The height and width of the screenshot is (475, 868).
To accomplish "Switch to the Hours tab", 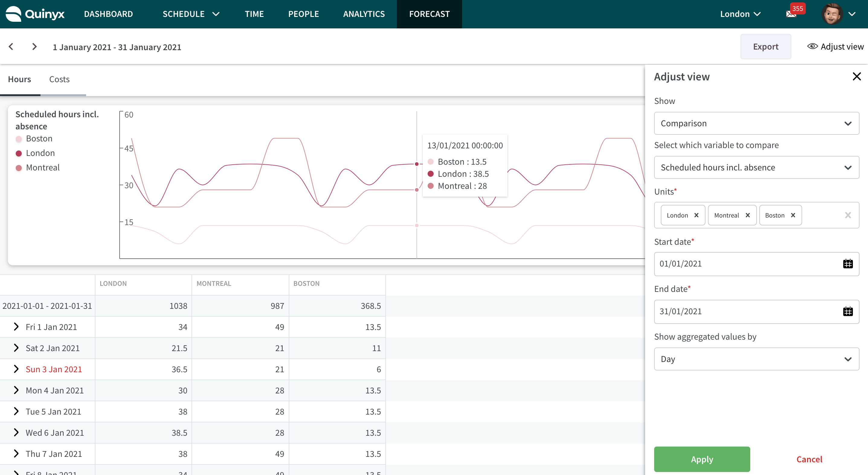I will click(20, 79).
